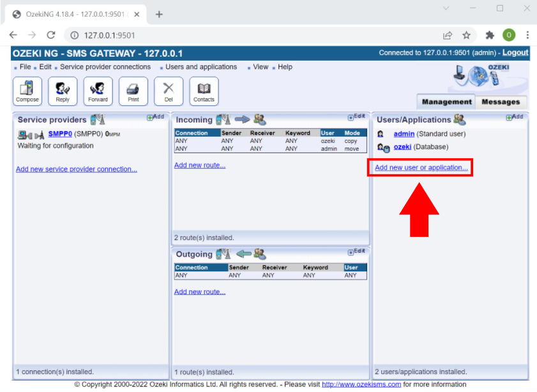The width and height of the screenshot is (537, 392).
Task: Click the SMPP0 connection icon
Action: point(31,135)
